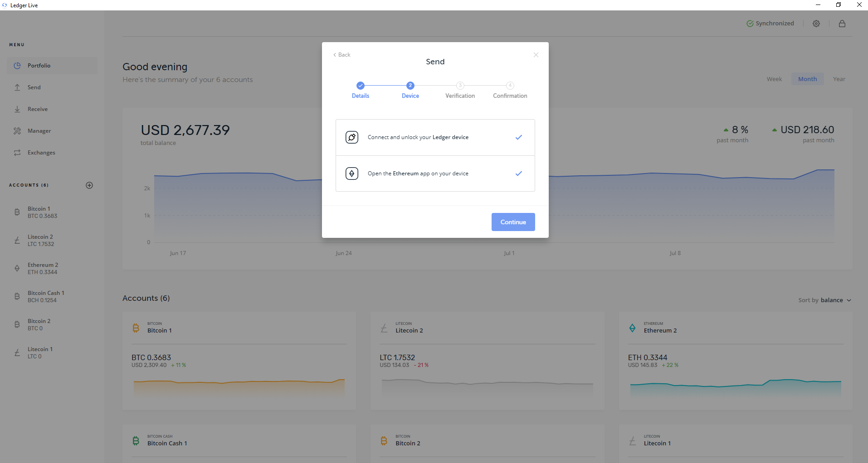Open Exchanges from sidebar menu
Viewport: 868px width, 463px height.
52,153
